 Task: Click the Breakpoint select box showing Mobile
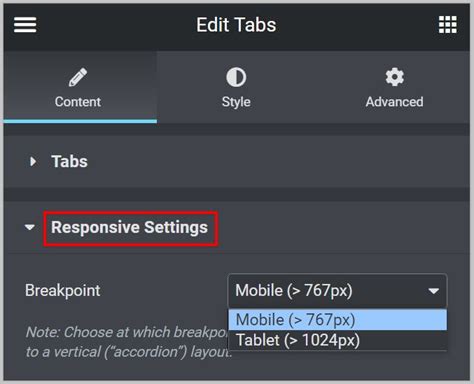click(337, 291)
